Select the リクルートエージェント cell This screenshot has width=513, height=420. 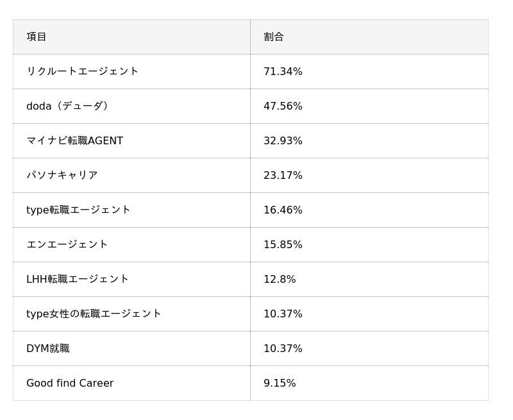(x=82, y=71)
